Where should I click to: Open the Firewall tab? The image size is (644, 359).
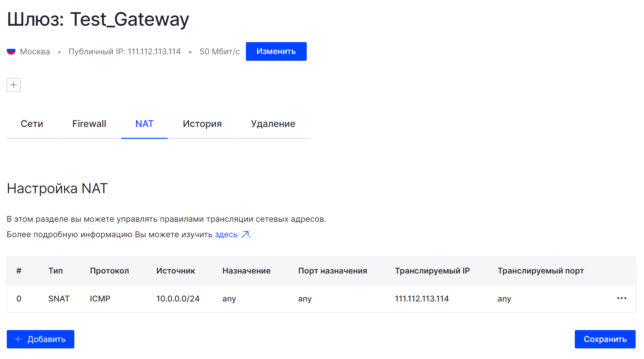click(x=89, y=124)
